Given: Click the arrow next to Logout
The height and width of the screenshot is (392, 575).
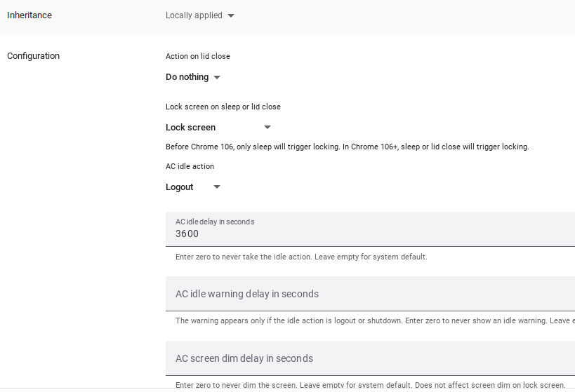Looking at the screenshot, I should click(217, 187).
